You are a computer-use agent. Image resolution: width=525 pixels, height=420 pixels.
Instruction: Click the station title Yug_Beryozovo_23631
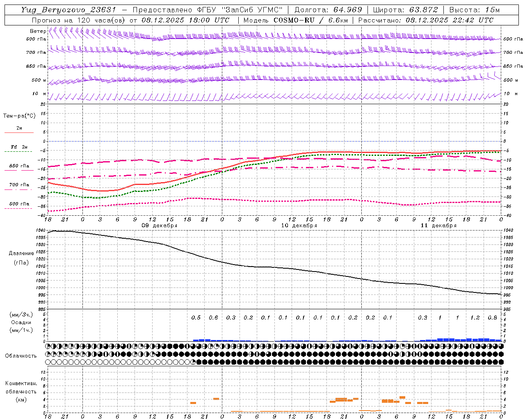tap(68, 10)
